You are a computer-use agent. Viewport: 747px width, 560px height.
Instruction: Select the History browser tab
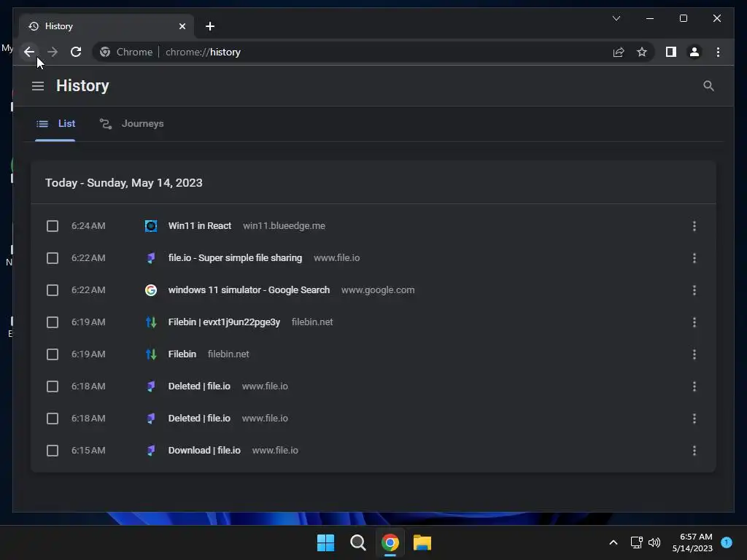pos(107,26)
